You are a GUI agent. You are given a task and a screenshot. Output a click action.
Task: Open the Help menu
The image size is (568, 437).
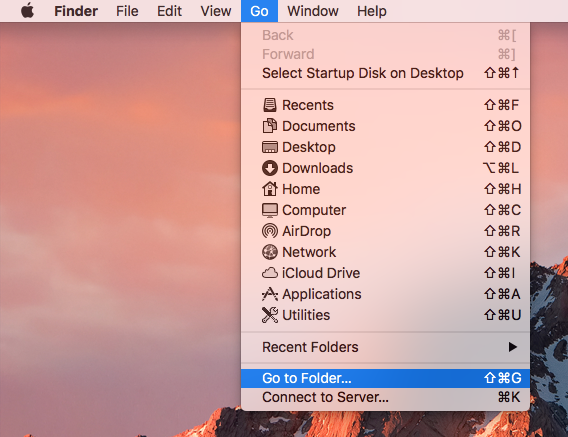372,11
